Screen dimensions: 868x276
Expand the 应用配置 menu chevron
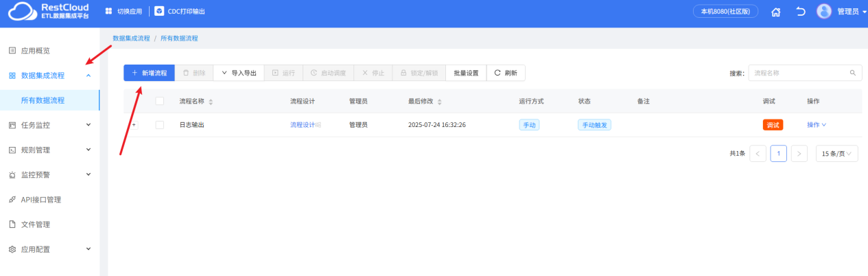88,249
